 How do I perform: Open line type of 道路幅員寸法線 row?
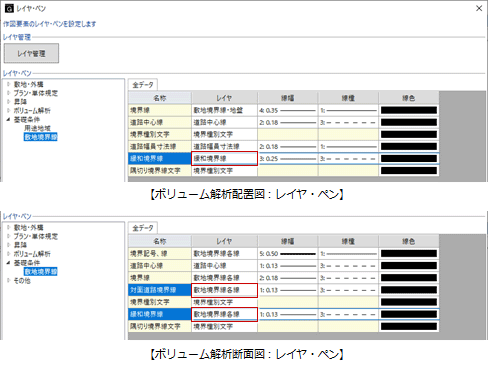click(x=348, y=147)
